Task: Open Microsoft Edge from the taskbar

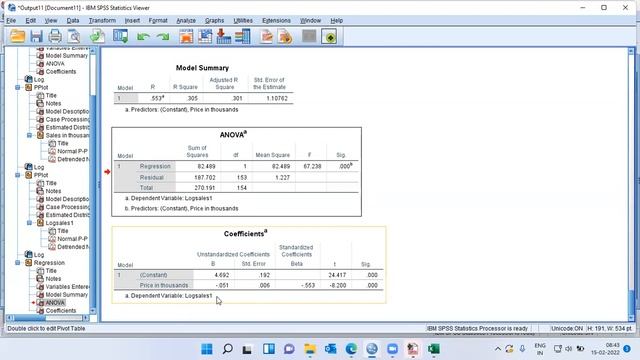Action: [351, 349]
